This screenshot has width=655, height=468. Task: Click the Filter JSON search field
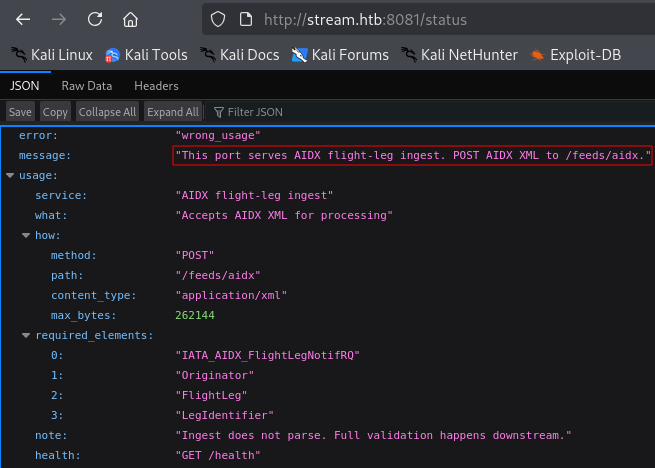tap(430, 112)
